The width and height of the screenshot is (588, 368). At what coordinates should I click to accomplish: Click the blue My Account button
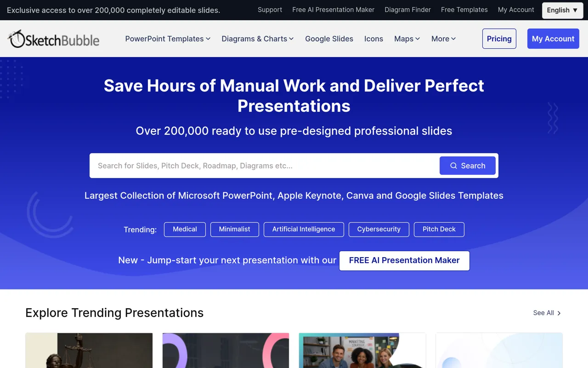pyautogui.click(x=553, y=39)
